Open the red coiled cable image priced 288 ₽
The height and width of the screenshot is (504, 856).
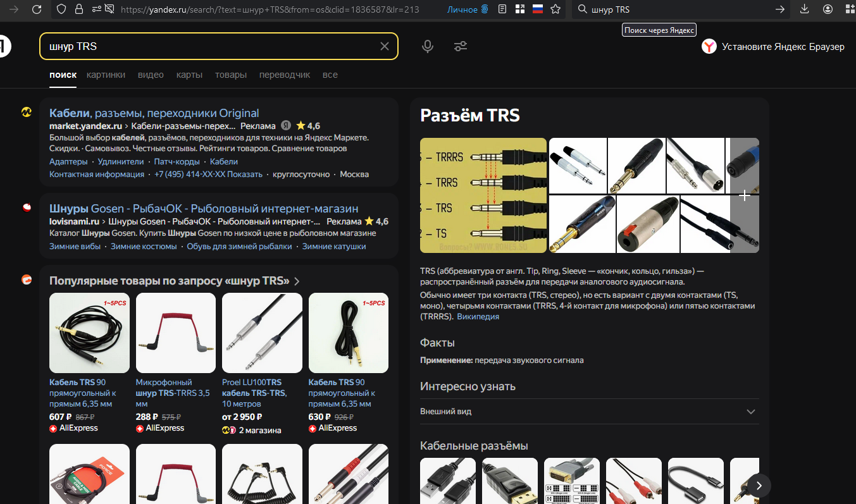click(176, 333)
